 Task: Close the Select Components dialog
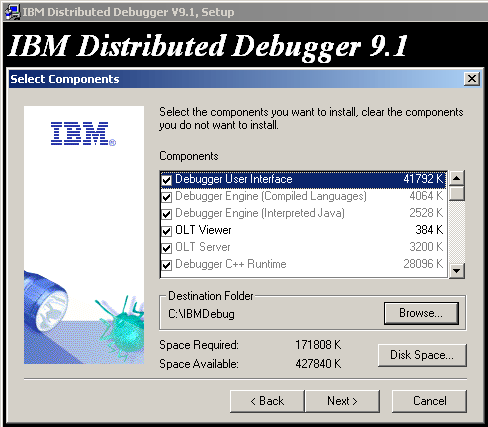click(472, 79)
